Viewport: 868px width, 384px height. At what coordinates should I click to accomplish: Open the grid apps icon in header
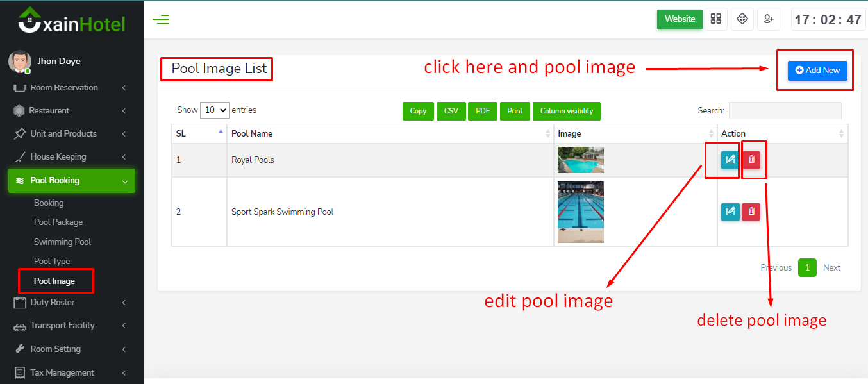[x=716, y=19]
